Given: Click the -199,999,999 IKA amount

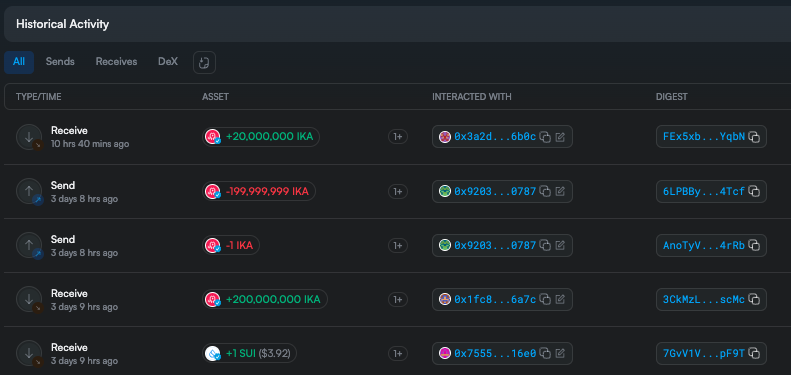Looking at the screenshot, I should pos(267,191).
